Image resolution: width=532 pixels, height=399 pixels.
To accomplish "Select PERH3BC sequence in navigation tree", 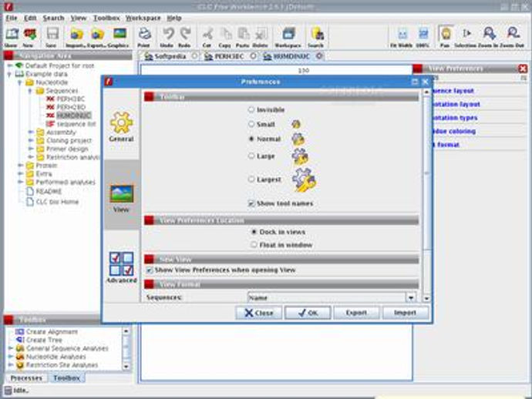I will pos(70,99).
